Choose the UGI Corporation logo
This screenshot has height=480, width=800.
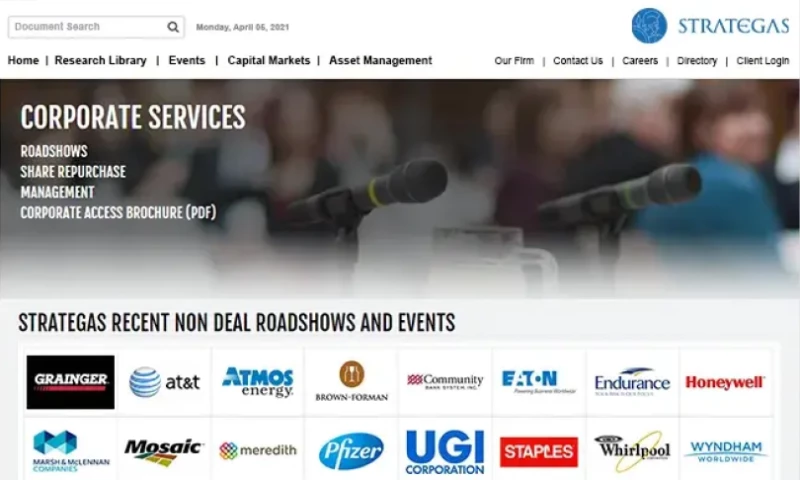pyautogui.click(x=445, y=451)
